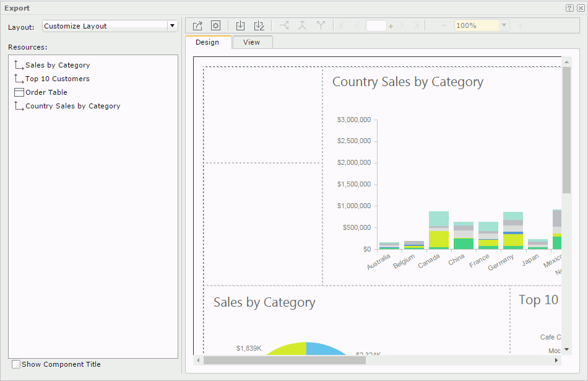Screen dimensions: 588x381
Task: Click the export/share arrow icon
Action: 197,25
